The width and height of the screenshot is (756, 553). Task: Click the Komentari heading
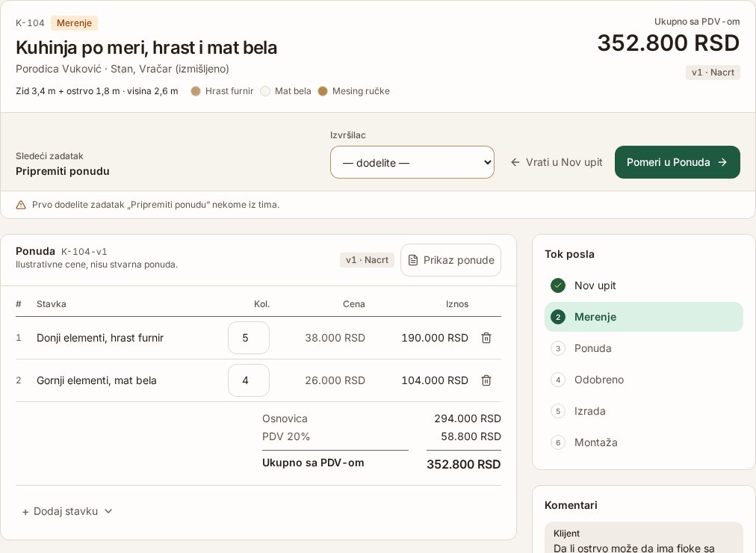click(x=571, y=505)
